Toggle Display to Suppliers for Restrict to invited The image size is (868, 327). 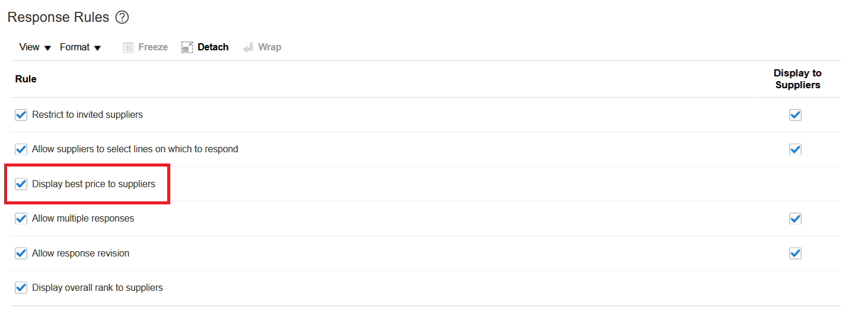click(796, 115)
